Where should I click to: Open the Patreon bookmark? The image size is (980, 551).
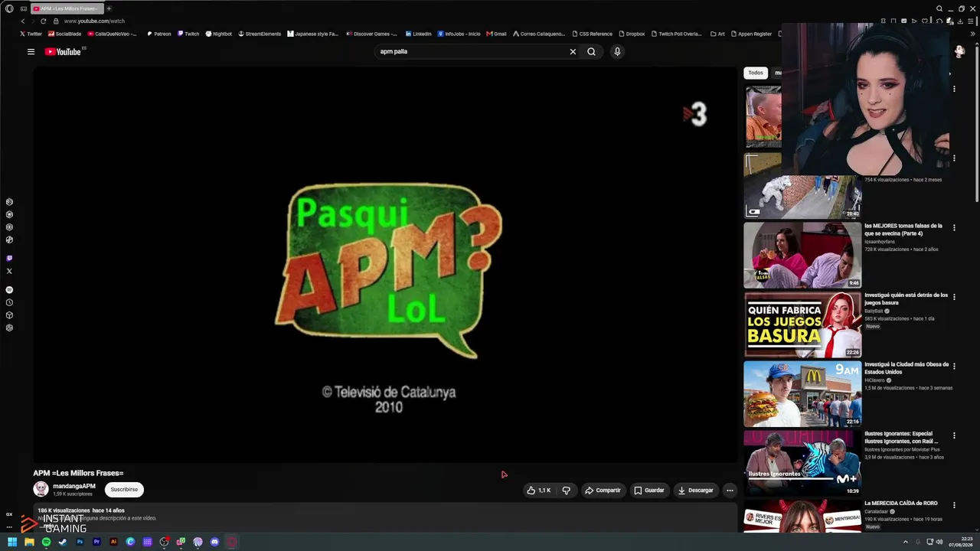tap(158, 34)
